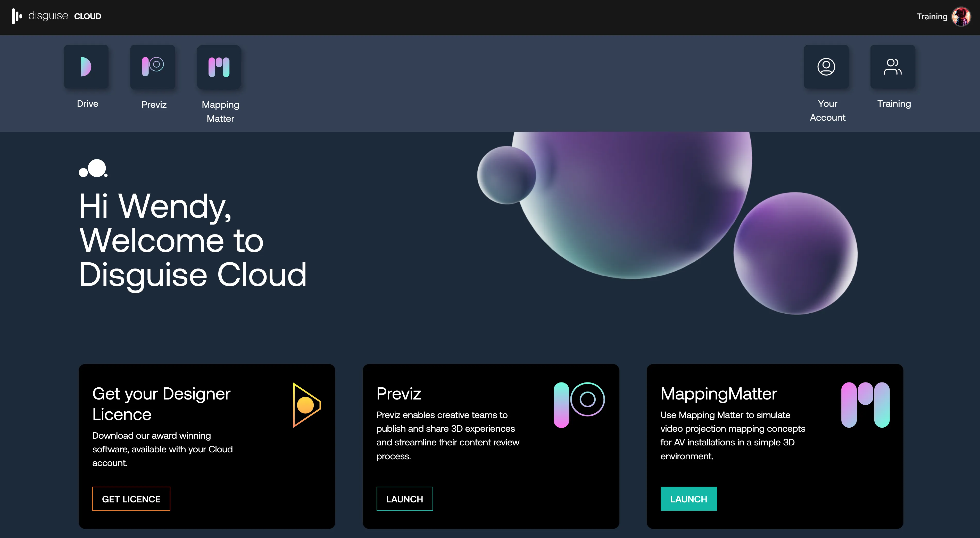Image resolution: width=980 pixels, height=538 pixels.
Task: Open the Drive app icon
Action: (86, 67)
